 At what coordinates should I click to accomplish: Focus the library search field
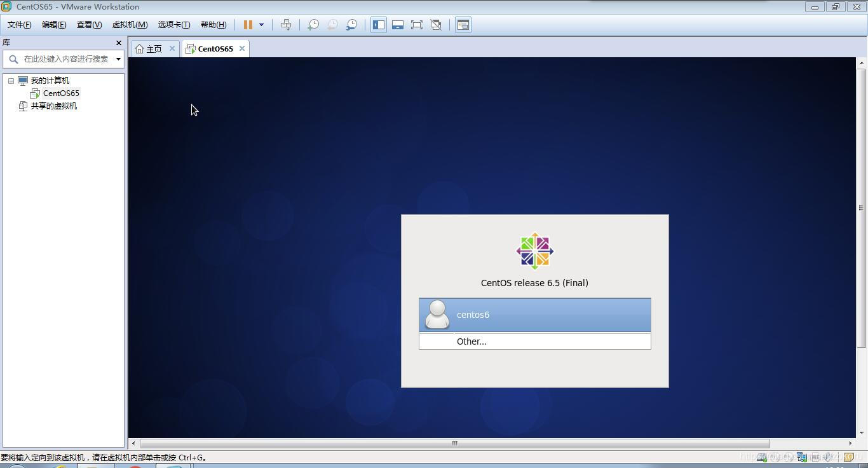click(66, 59)
